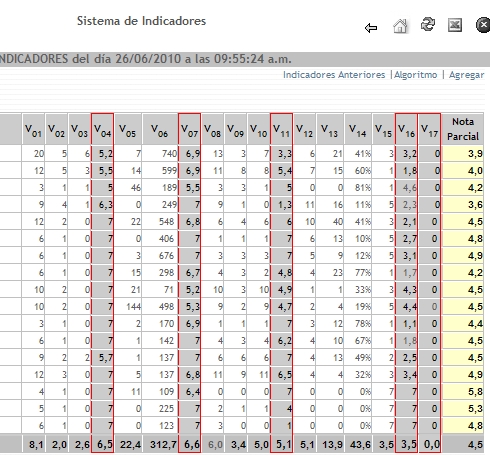Select the V14 column header
The image size is (490, 459).
point(358,129)
